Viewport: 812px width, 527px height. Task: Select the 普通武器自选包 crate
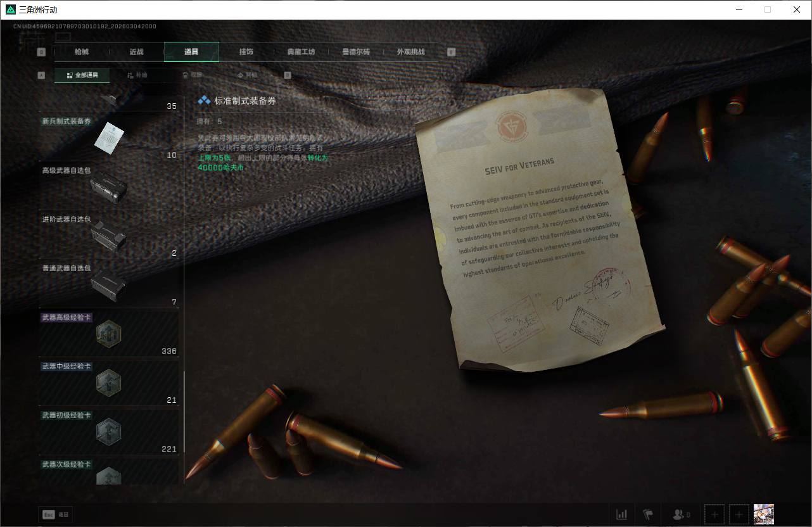click(109, 284)
